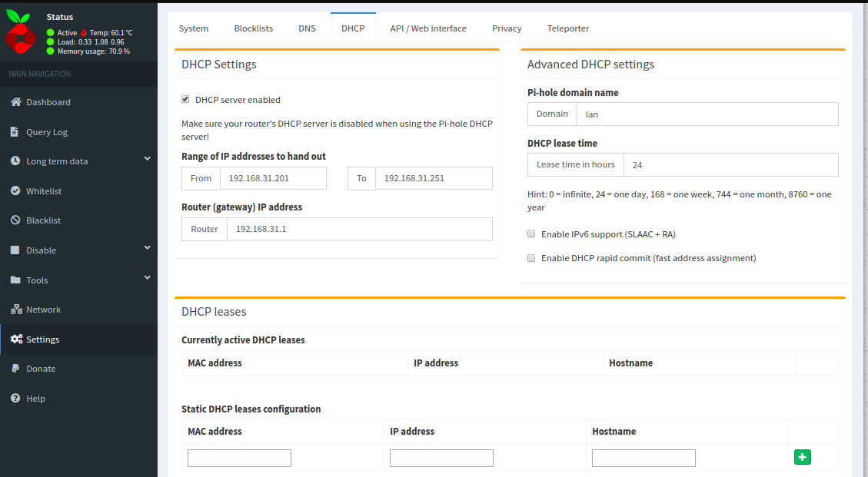This screenshot has height=477, width=868.
Task: Disable the DHCP server enabled checkbox
Action: (185, 99)
